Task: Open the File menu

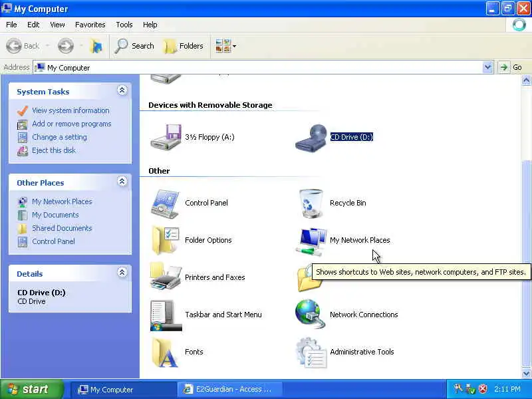Action: [x=11, y=25]
